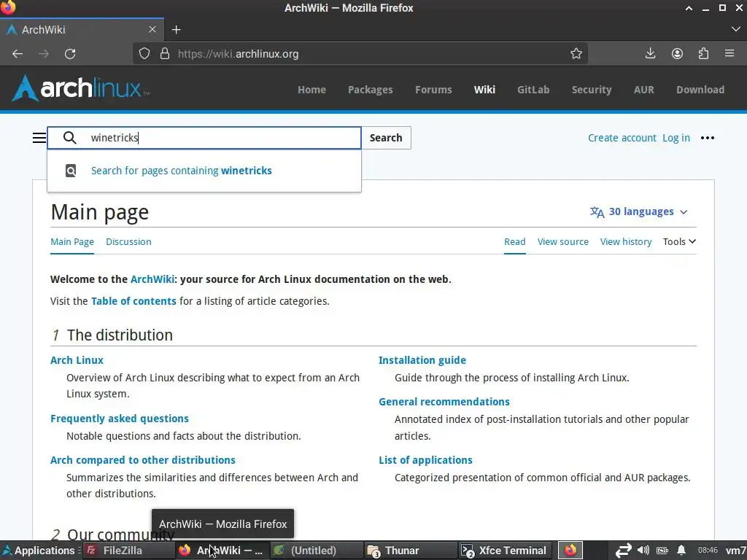Open a new tab with the plus icon

click(x=177, y=29)
